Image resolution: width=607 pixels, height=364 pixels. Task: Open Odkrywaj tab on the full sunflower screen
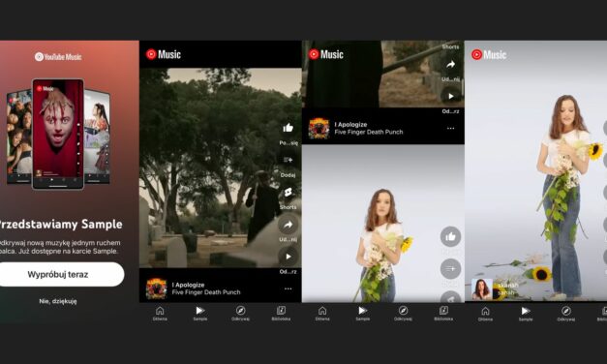(x=566, y=314)
